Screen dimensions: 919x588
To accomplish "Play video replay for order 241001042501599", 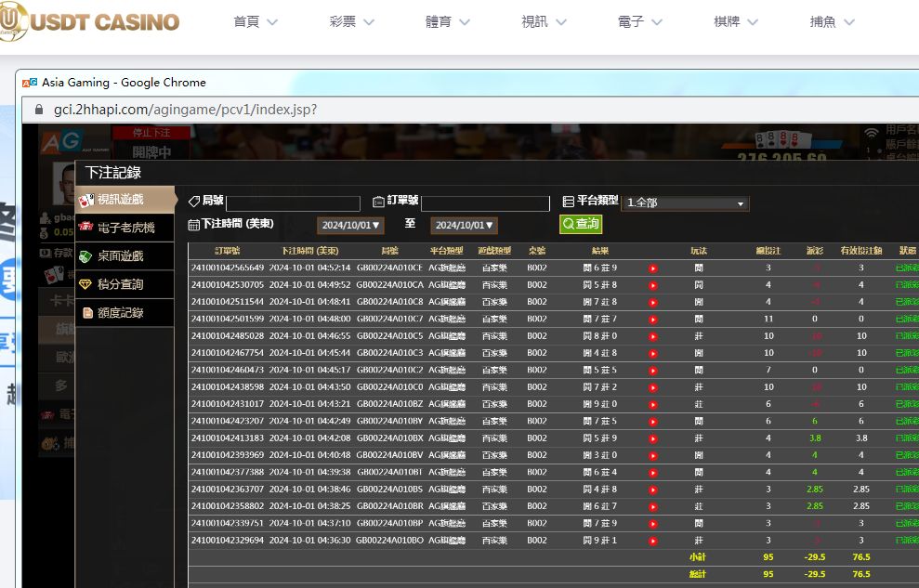I will tap(652, 320).
